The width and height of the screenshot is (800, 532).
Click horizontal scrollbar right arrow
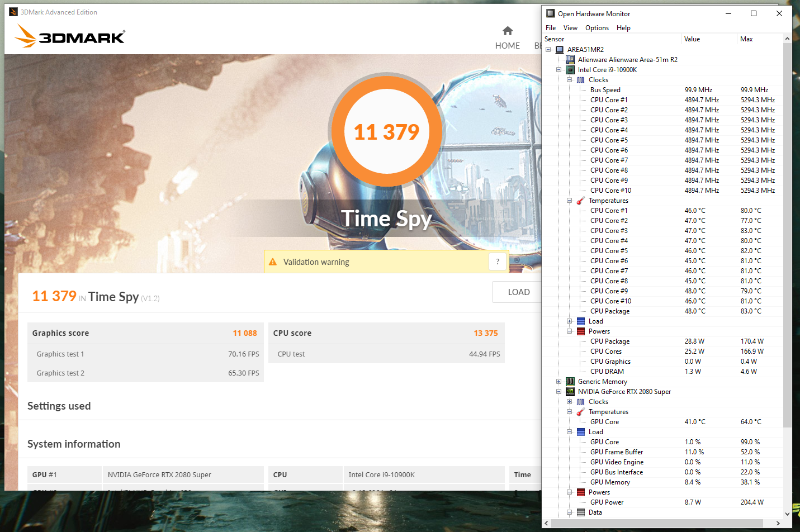point(778,523)
